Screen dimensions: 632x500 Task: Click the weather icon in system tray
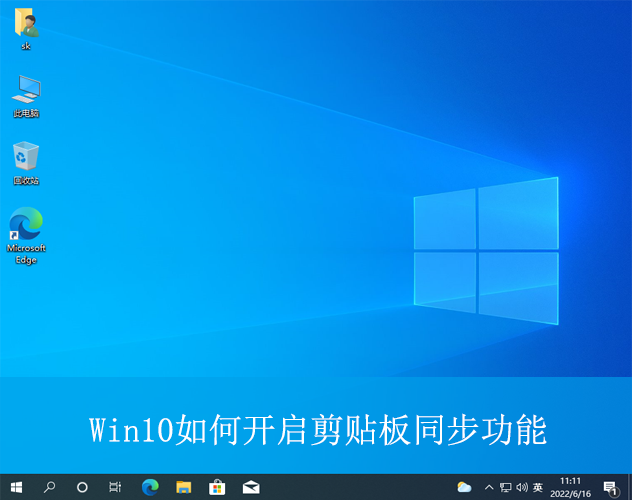[464, 487]
